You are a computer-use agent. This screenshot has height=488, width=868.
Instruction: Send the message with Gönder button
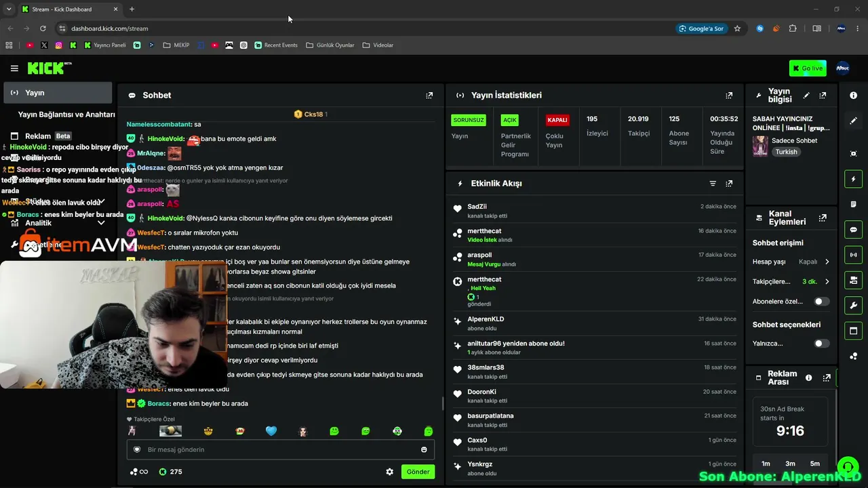point(418,472)
